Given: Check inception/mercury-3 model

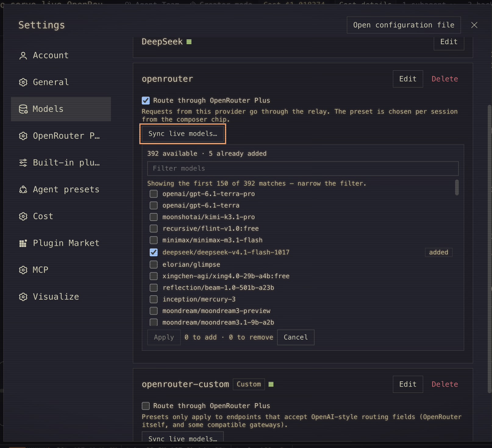Looking at the screenshot, I should click(154, 299).
